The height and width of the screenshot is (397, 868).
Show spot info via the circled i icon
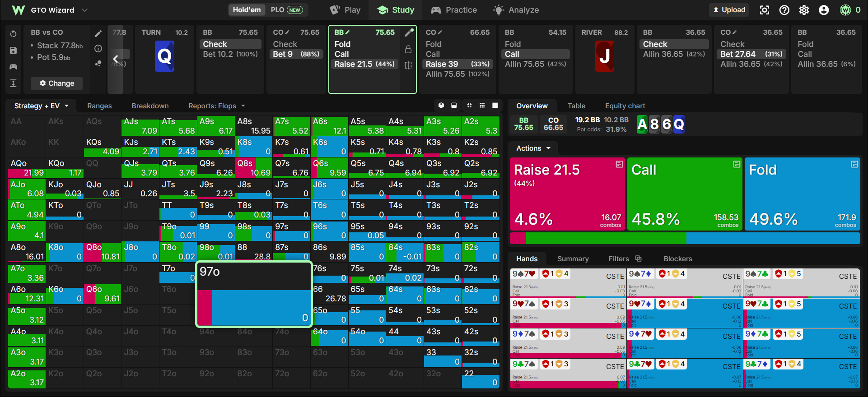(98, 48)
